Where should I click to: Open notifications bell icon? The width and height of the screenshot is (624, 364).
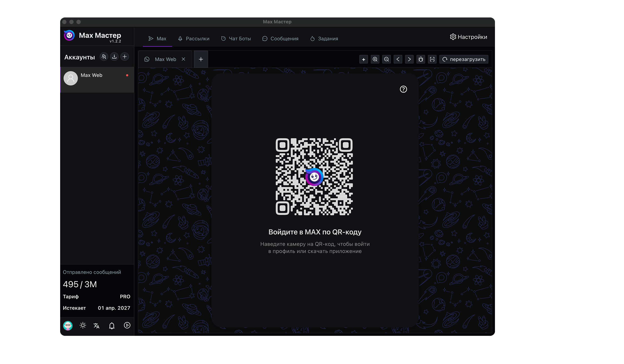(112, 326)
